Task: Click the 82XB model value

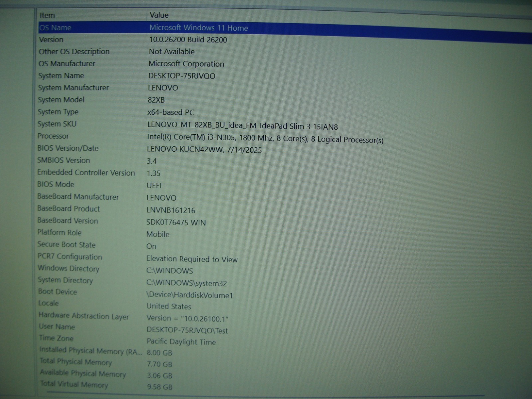Action: coord(156,100)
